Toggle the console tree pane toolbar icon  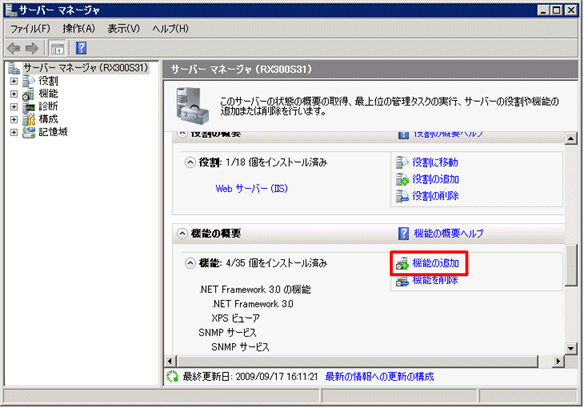pos(57,48)
